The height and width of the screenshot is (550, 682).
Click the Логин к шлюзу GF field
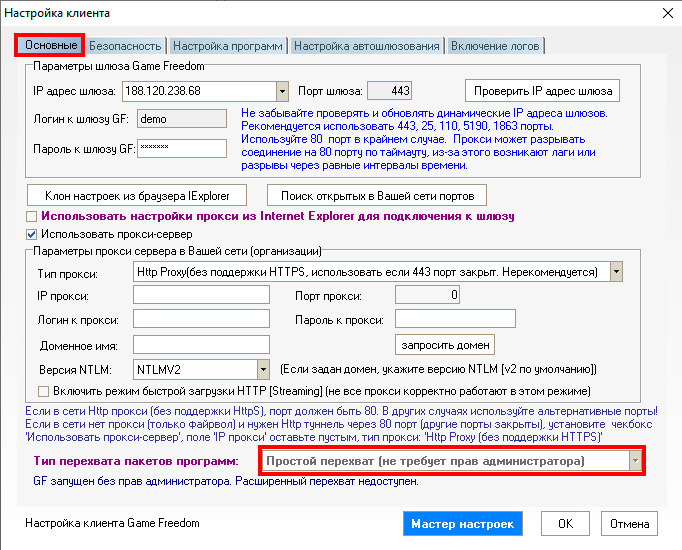tap(182, 119)
